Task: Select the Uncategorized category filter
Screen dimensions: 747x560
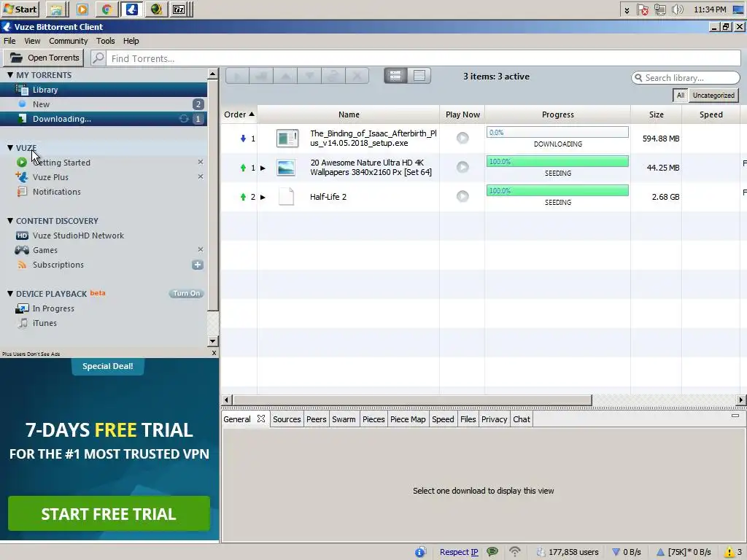Action: (x=713, y=96)
